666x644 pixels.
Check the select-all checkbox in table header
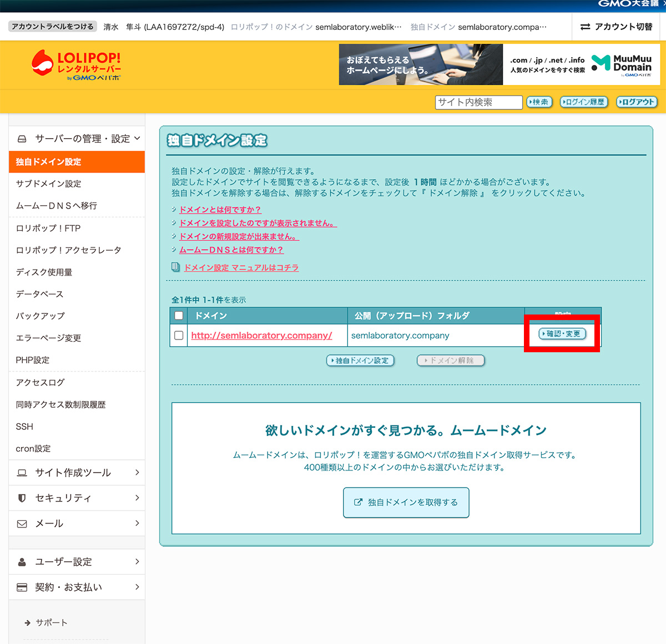tap(178, 315)
